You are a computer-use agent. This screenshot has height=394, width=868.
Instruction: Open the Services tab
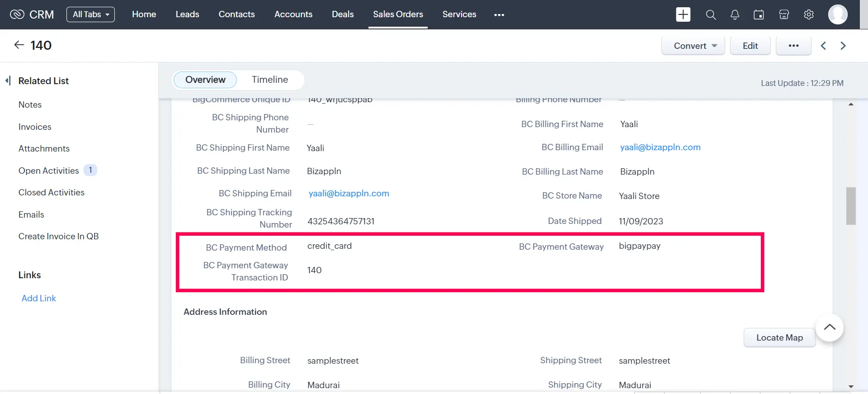459,14
